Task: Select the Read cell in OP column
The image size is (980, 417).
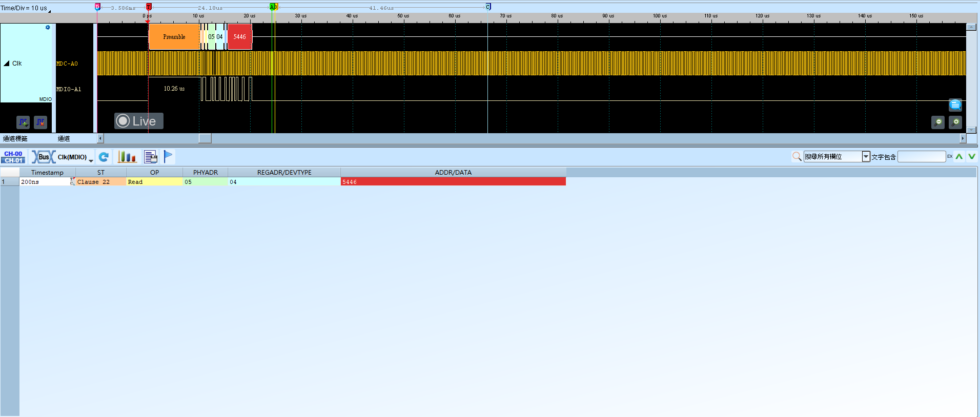Action: point(154,182)
